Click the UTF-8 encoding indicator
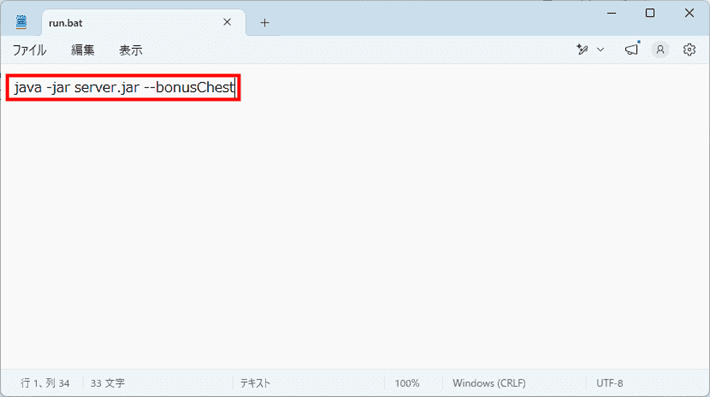The image size is (710, 397). click(x=609, y=383)
